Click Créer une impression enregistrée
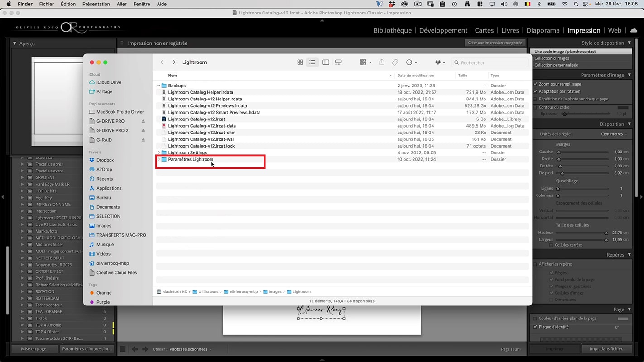Image resolution: width=644 pixels, height=362 pixels. pyautogui.click(x=495, y=43)
